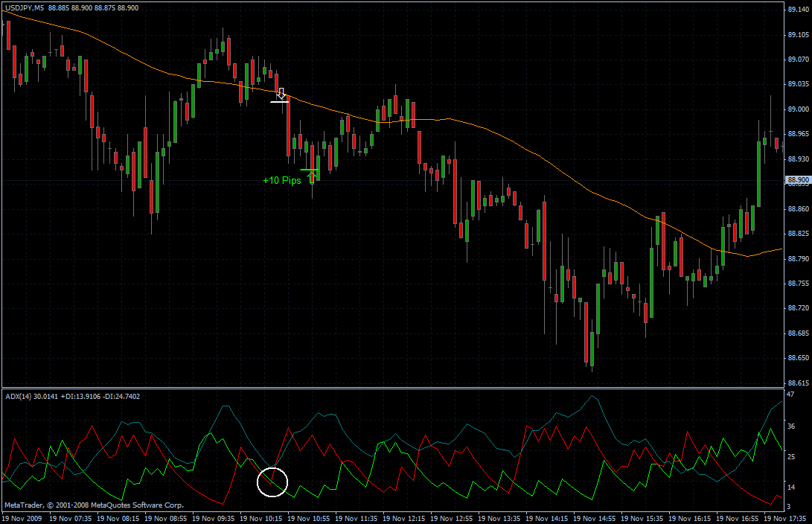Click the 88.965 price axis label
This screenshot has height=524, width=812.
(798, 133)
